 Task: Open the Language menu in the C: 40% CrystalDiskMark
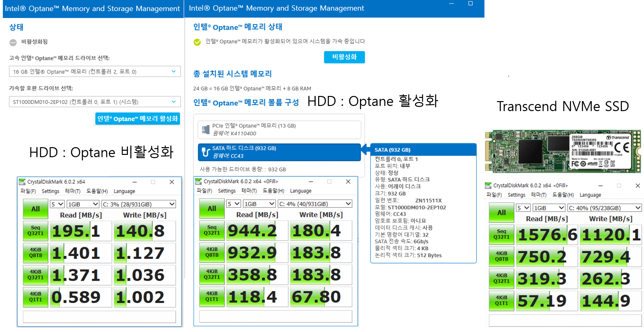click(x=590, y=195)
